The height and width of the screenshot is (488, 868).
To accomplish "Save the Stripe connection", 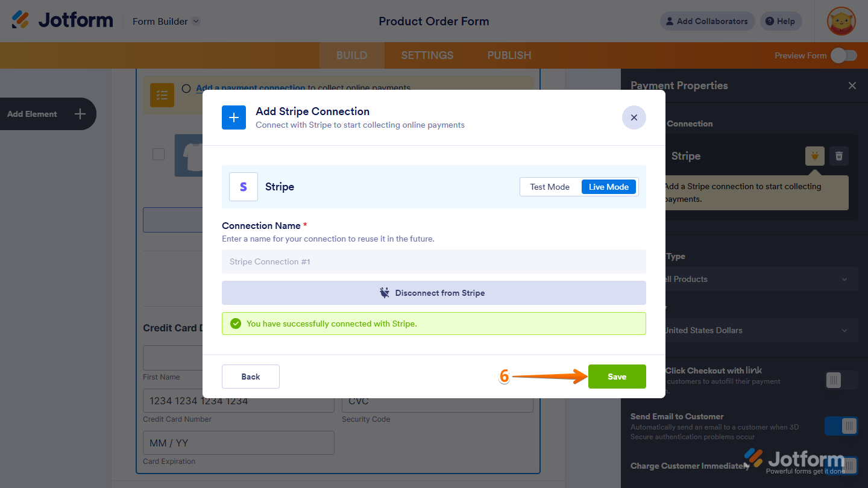I will click(617, 377).
